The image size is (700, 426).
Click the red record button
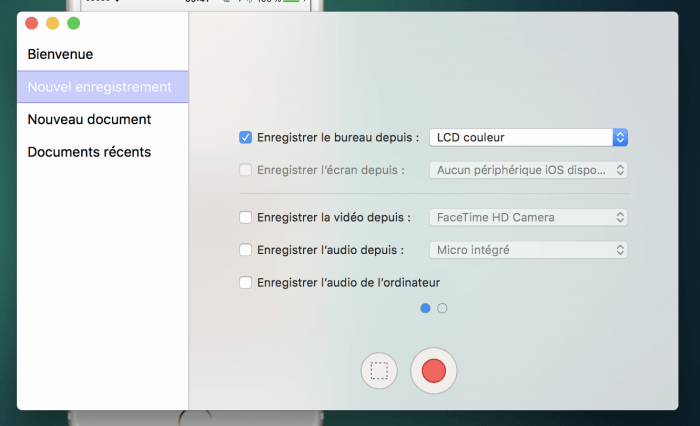[433, 371]
